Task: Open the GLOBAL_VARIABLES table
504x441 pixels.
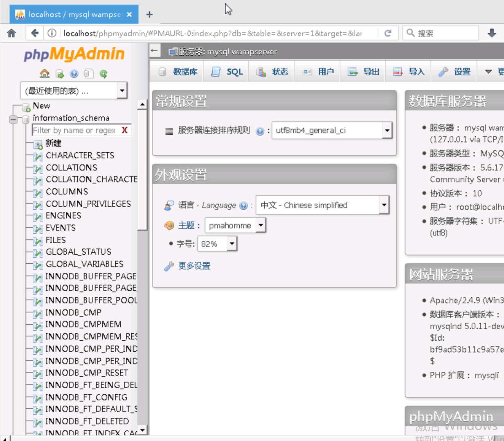Action: (85, 264)
